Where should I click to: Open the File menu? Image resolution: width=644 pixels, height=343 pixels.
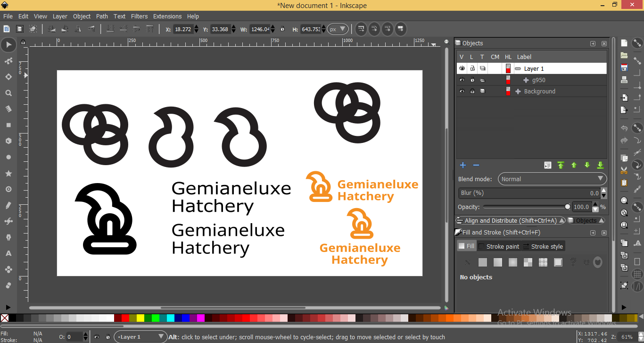click(8, 16)
